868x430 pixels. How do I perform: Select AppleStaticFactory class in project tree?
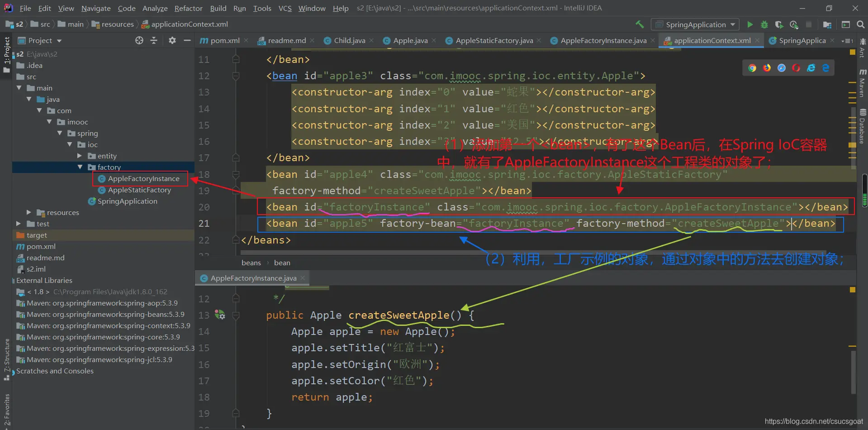[139, 190]
